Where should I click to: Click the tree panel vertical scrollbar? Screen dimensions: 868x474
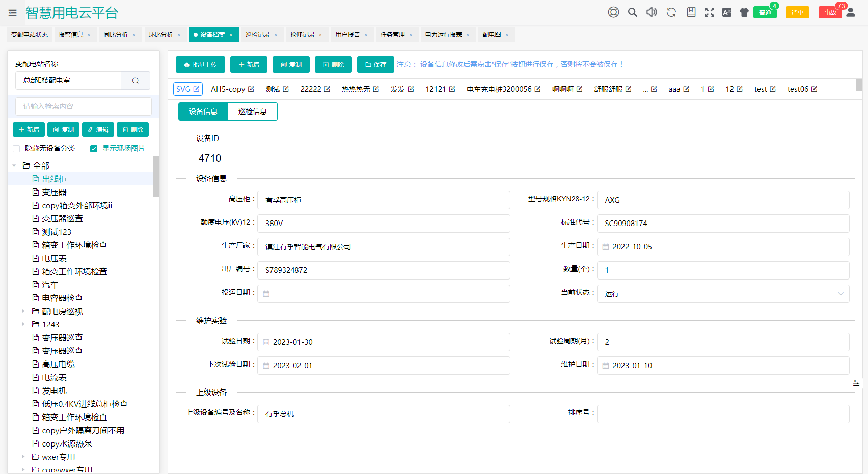coord(156,176)
